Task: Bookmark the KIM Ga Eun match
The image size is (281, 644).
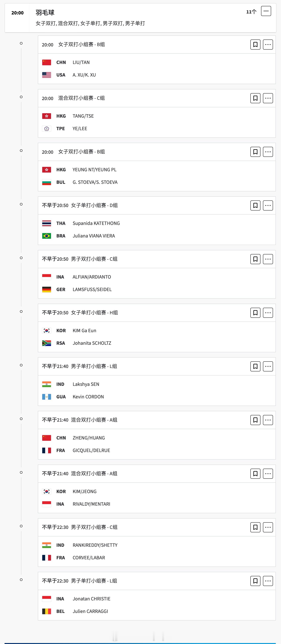Action: (255, 312)
